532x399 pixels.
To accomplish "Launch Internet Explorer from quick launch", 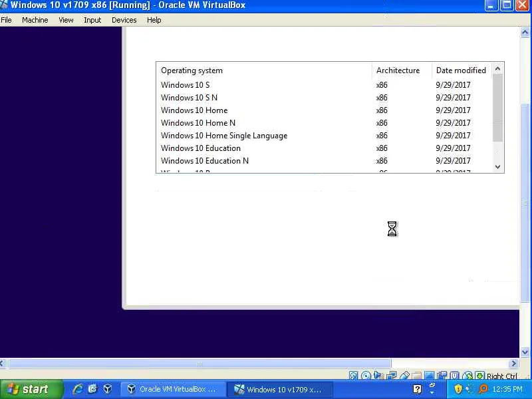I will 78,389.
